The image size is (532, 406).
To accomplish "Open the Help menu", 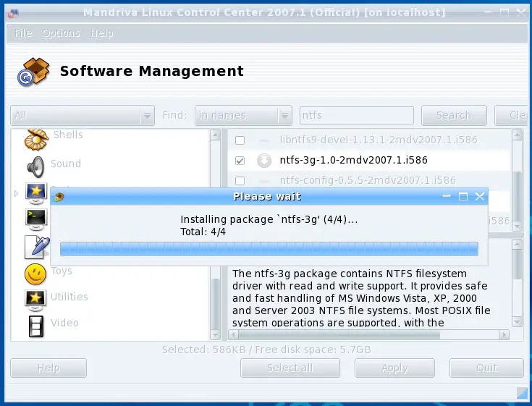I will 102,33.
